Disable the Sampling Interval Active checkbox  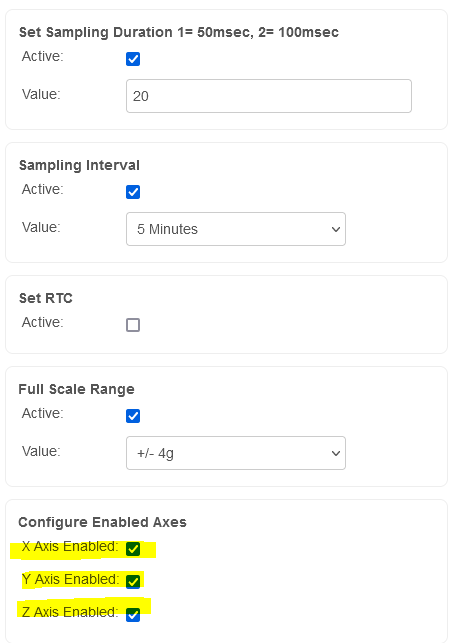[x=133, y=192]
